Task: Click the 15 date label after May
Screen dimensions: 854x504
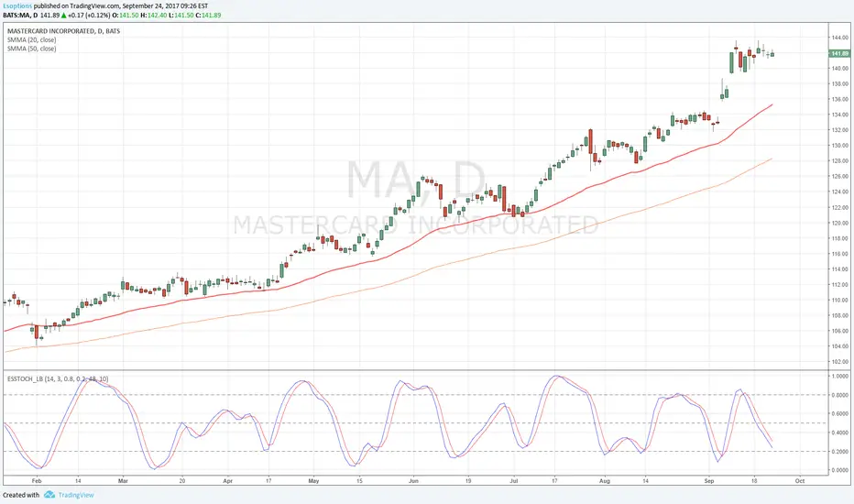Action: click(x=359, y=480)
